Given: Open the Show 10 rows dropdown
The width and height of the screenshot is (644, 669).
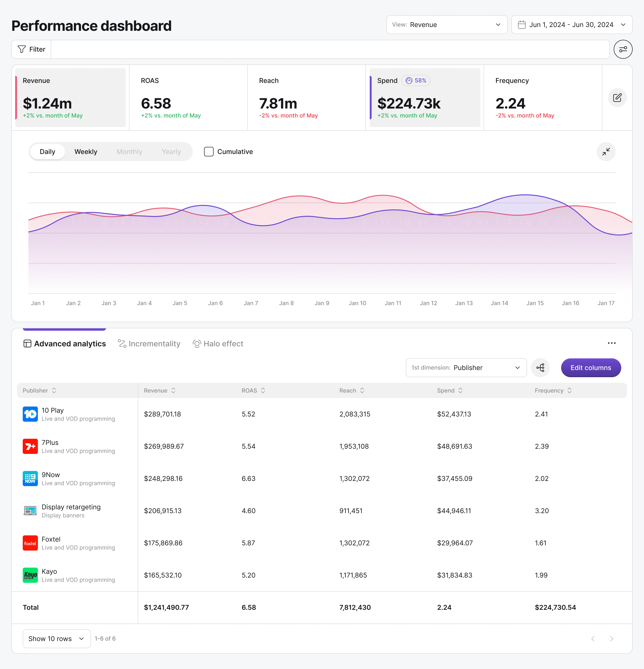Looking at the screenshot, I should (x=57, y=639).
